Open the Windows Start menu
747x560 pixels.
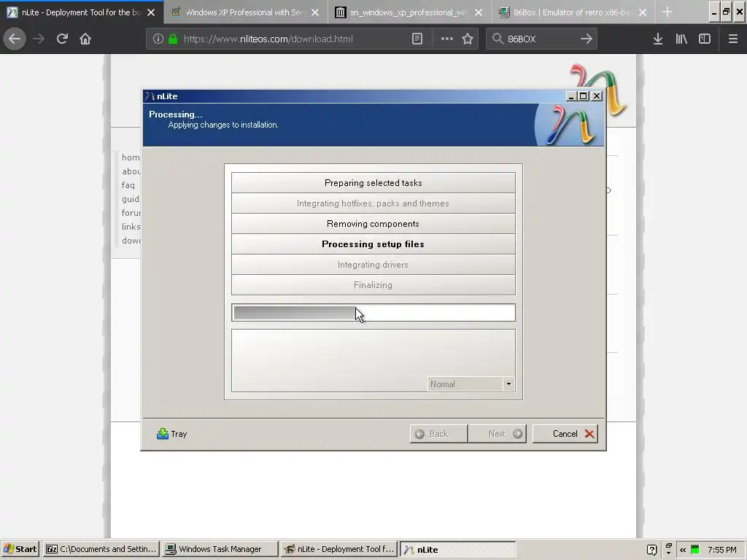click(20, 549)
